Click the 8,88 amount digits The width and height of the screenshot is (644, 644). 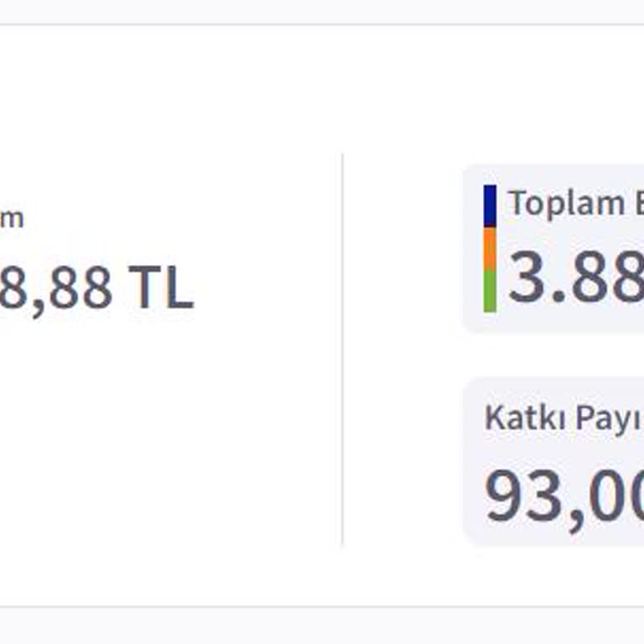[x=55, y=288]
